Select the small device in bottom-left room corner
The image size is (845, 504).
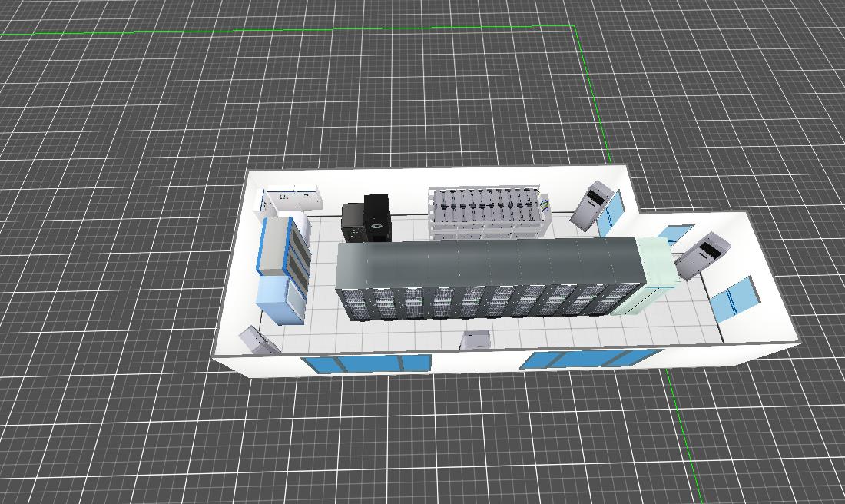tap(258, 340)
